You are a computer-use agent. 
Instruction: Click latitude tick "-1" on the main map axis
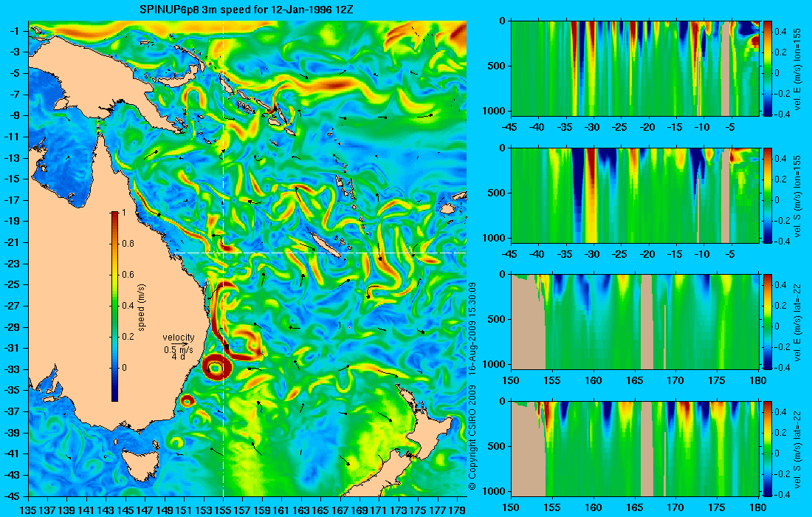pyautogui.click(x=14, y=31)
